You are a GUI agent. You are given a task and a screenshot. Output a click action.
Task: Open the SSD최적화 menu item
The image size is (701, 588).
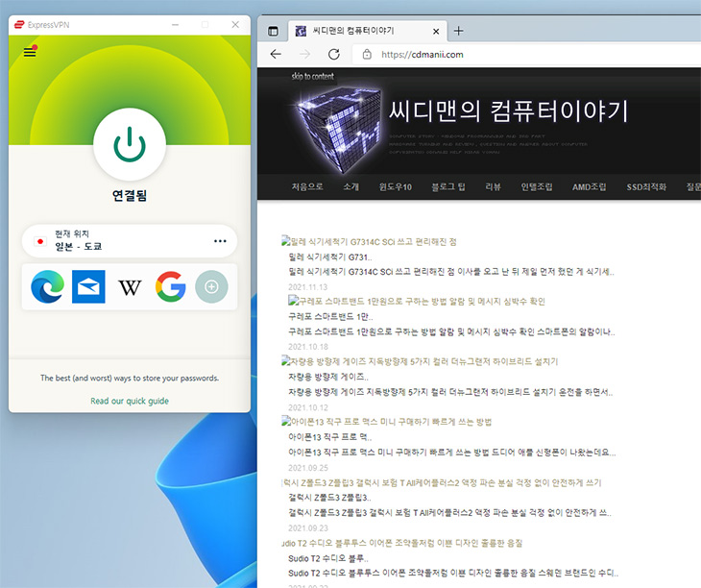(646, 186)
